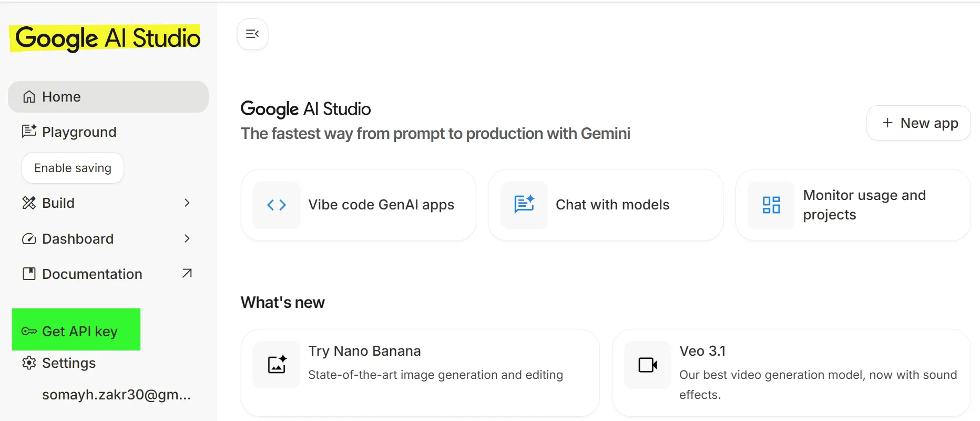Viewport: 980px width, 421px height.
Task: Open Monitor usage and projects card
Action: (x=853, y=205)
